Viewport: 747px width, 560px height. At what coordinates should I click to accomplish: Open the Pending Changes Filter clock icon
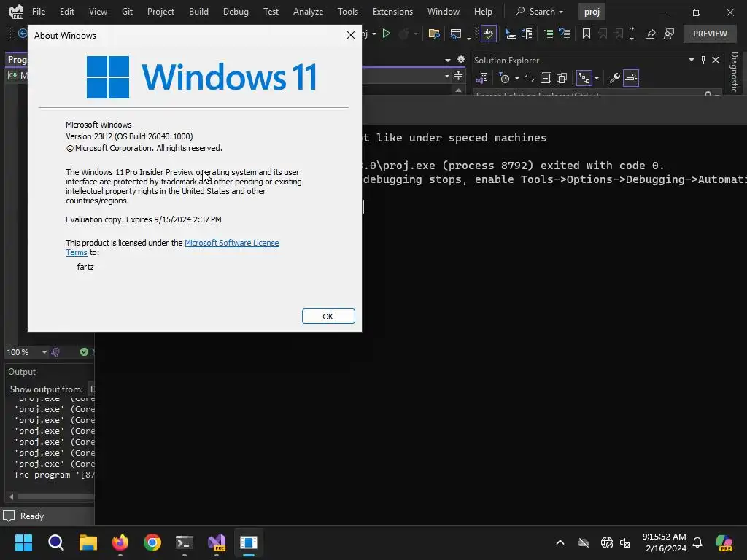pos(504,78)
